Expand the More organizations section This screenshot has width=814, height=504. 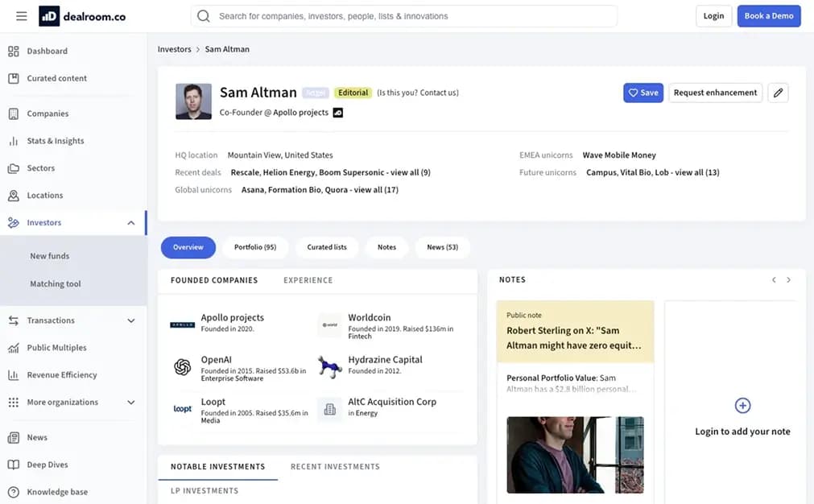click(130, 403)
